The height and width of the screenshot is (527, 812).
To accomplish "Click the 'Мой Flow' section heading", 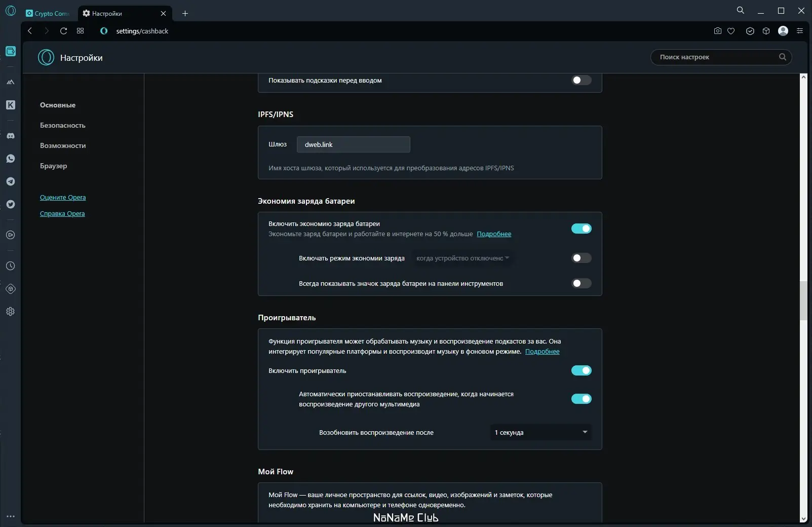I will coord(276,472).
